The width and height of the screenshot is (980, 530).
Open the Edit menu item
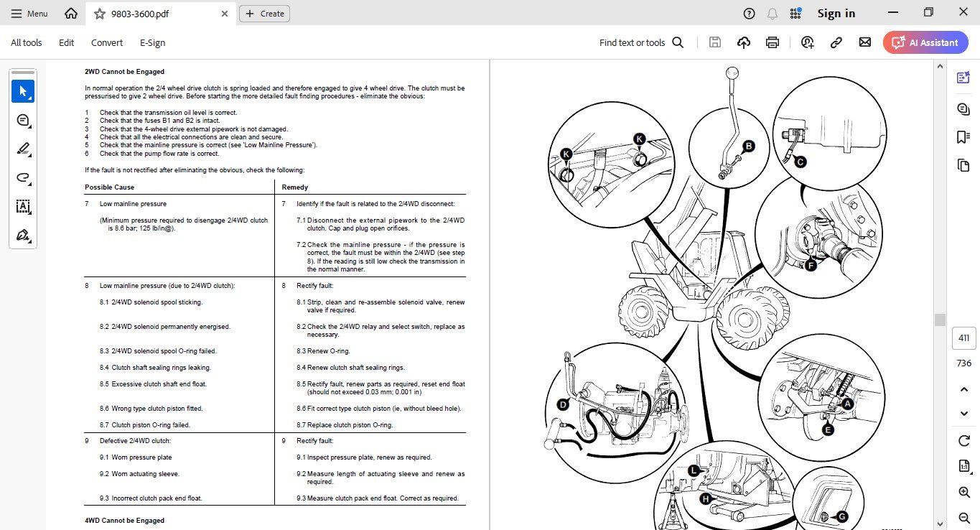67,42
